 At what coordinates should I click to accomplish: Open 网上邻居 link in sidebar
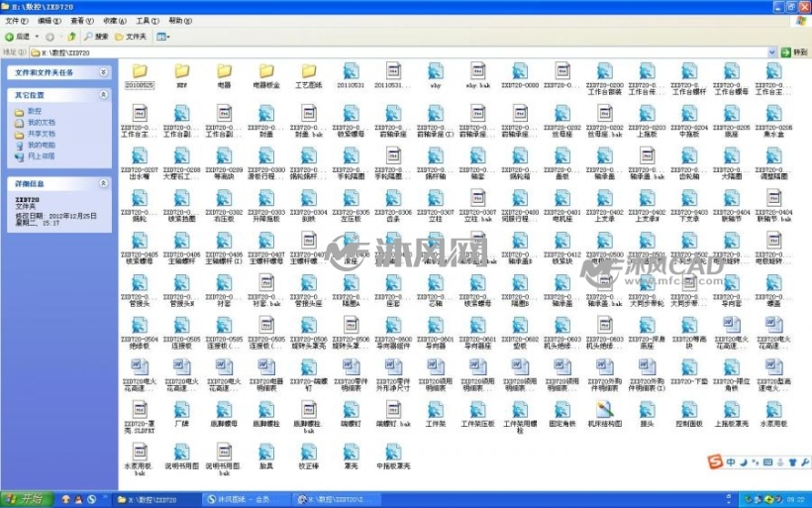41,155
